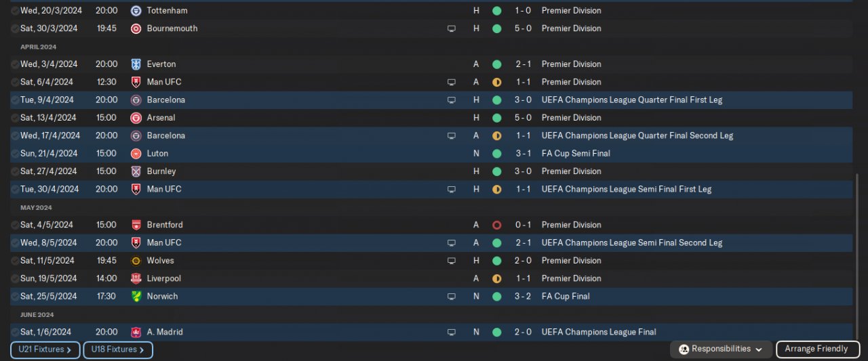This screenshot has width=868, height=361.
Task: Click the Wolves club badge icon
Action: pos(136,261)
